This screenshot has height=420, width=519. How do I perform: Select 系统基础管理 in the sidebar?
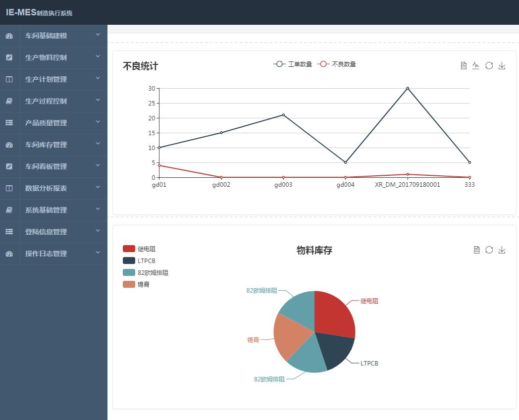46,210
